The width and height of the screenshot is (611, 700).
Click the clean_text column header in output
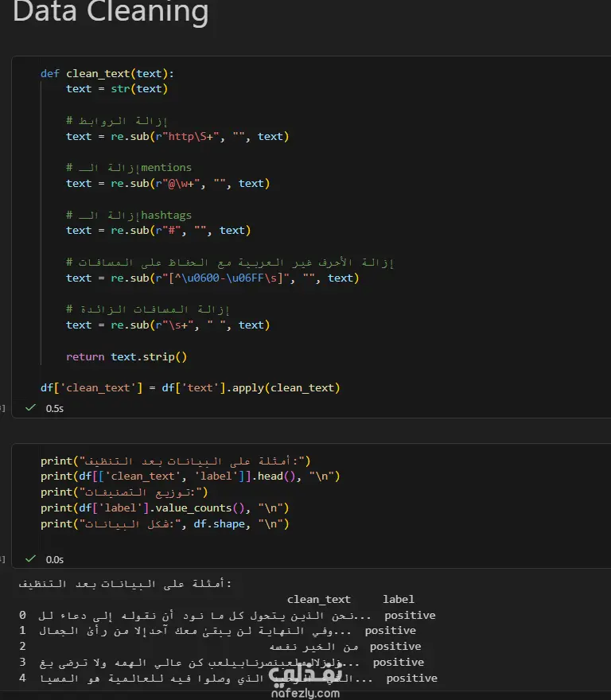[318, 599]
